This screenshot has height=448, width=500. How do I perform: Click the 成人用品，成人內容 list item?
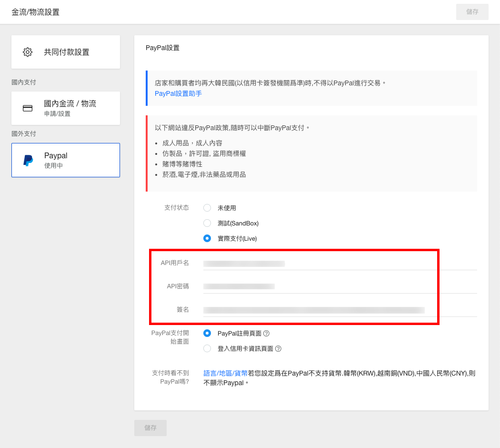(192, 143)
